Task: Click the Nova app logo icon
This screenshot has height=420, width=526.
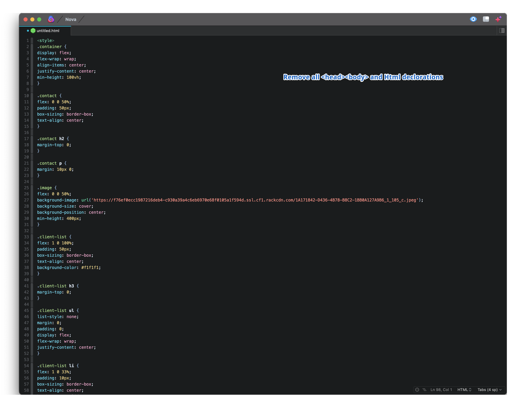Action: [51, 19]
